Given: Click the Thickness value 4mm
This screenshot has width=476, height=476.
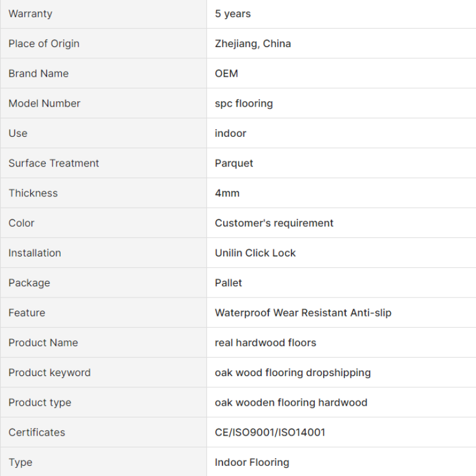Looking at the screenshot, I should pyautogui.click(x=227, y=193).
